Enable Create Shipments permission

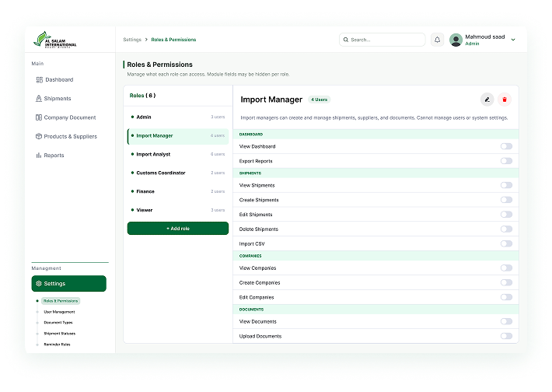[x=506, y=200]
